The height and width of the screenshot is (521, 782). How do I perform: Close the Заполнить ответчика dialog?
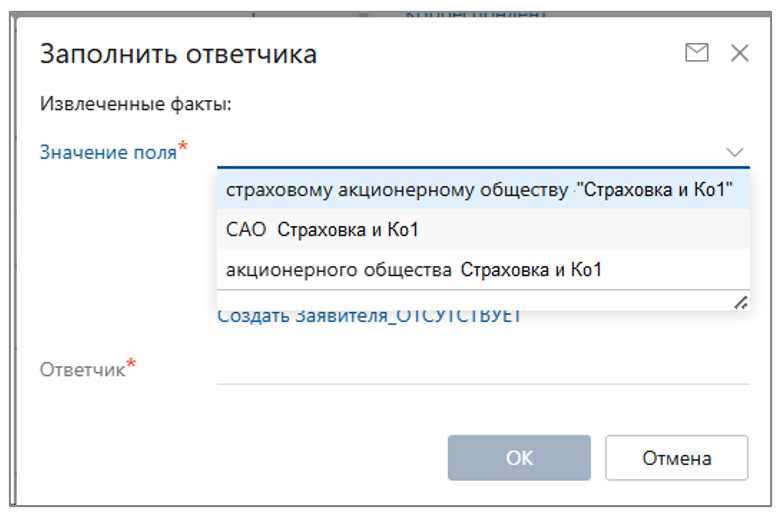click(x=740, y=53)
